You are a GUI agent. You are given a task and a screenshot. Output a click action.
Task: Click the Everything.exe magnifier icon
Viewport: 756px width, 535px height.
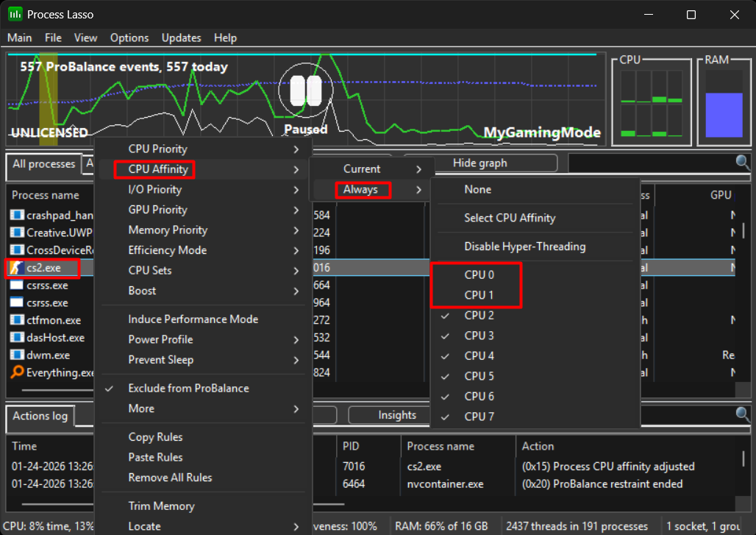click(x=16, y=372)
